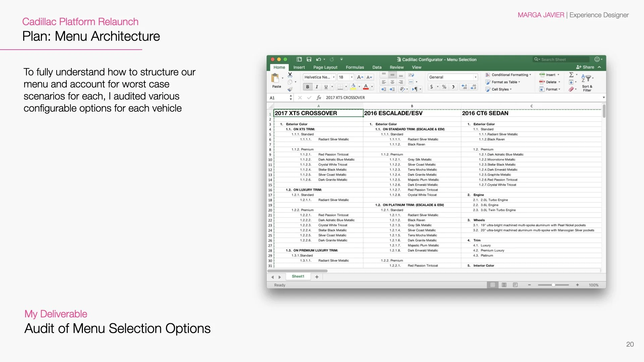Screen dimensions: 644x362
Task: Click the Increase Font Size icon
Action: coord(360,77)
